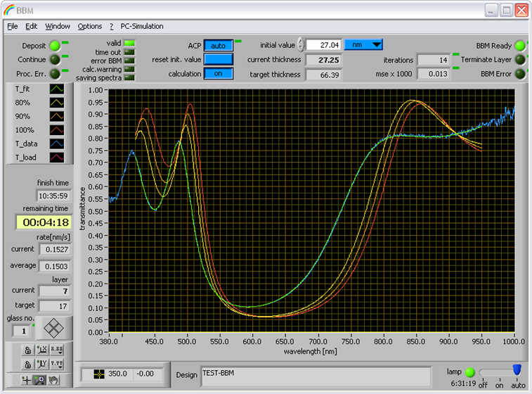Click the lamp off/on/auto slider
This screenshot has height=394, width=532.
pyautogui.click(x=500, y=372)
